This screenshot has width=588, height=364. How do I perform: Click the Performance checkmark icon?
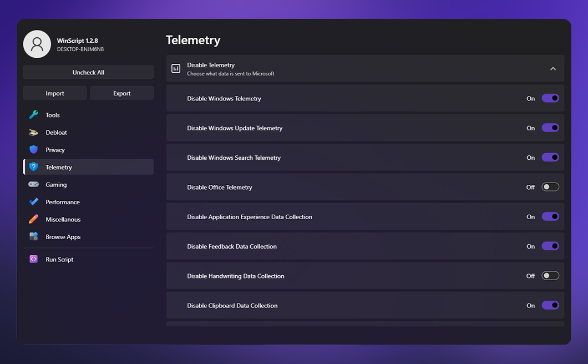click(x=34, y=202)
